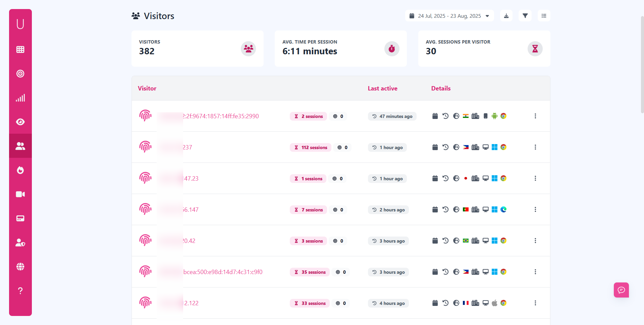Open the Visitors section in the sidebar
644x325 pixels.
(x=20, y=145)
